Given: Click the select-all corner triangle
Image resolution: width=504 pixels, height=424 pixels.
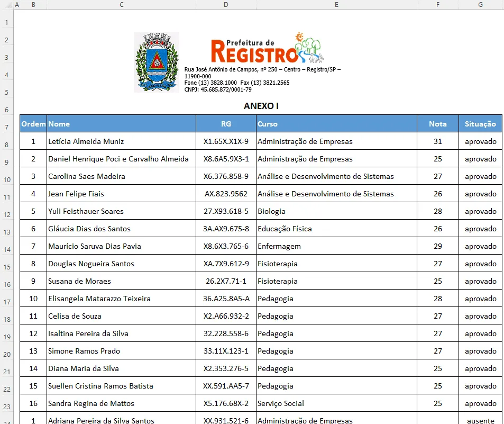Looking at the screenshot, I should 8,5.
